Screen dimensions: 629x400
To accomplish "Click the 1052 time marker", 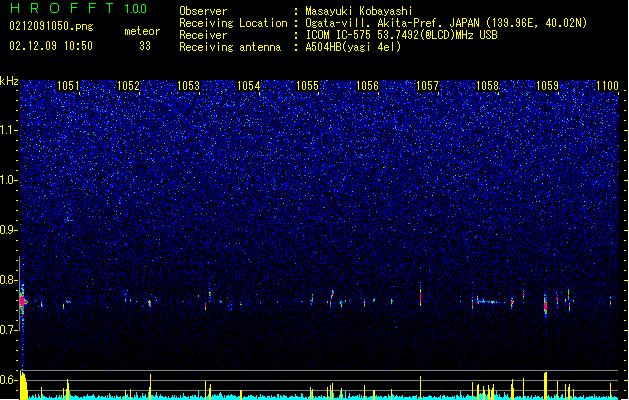I will pos(128,86).
